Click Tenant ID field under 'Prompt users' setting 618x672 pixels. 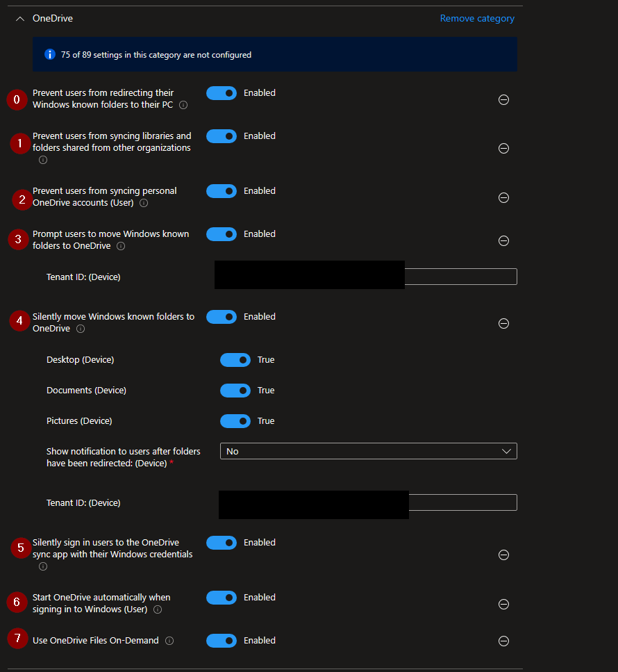(x=460, y=277)
